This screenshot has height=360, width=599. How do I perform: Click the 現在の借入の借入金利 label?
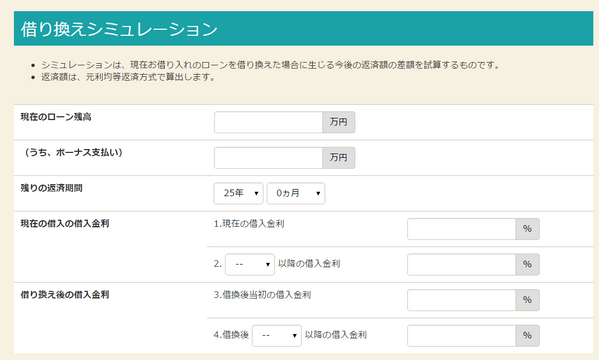[x=65, y=224]
